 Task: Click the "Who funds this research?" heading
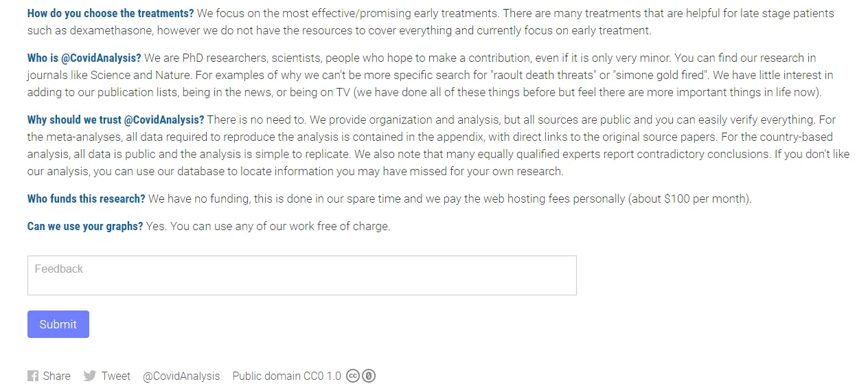click(x=87, y=199)
